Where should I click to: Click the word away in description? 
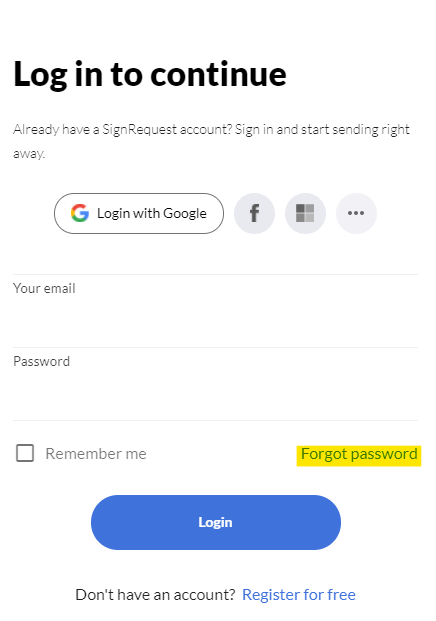click(x=29, y=153)
